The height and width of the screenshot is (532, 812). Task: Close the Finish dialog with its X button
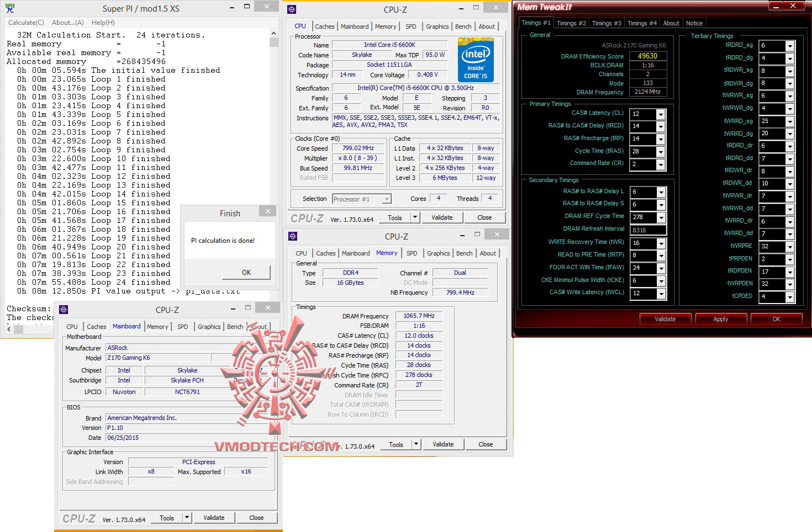268,211
